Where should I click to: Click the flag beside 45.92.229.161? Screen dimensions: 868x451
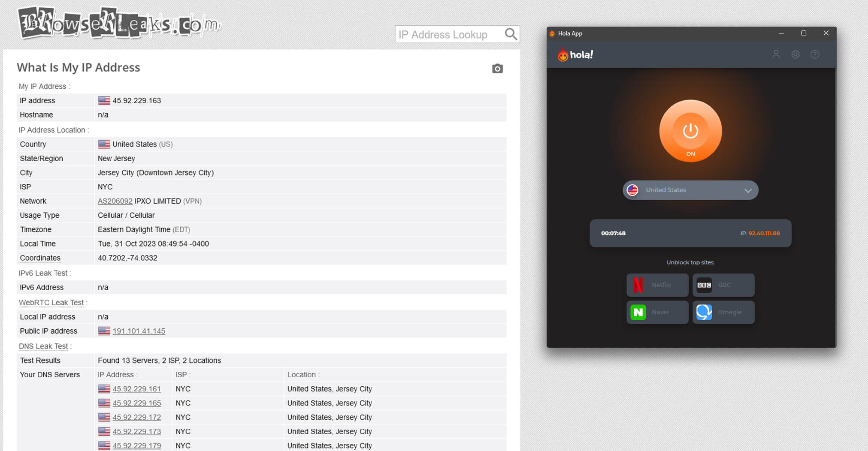pyautogui.click(x=104, y=389)
